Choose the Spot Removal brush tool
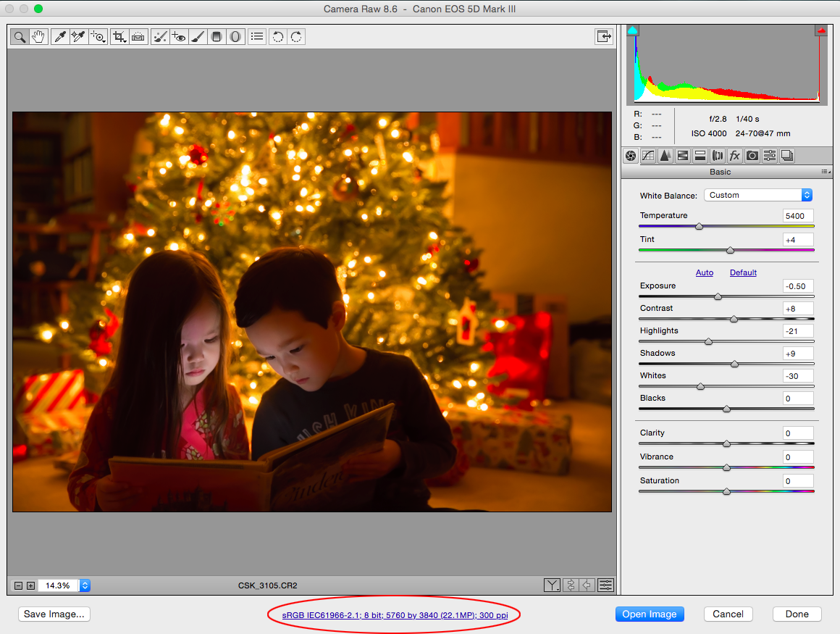 click(161, 36)
